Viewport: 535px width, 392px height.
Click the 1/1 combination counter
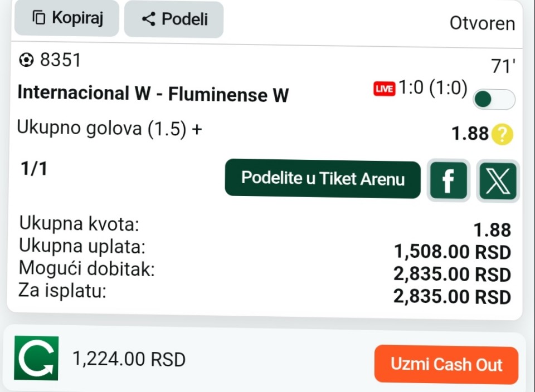click(34, 169)
